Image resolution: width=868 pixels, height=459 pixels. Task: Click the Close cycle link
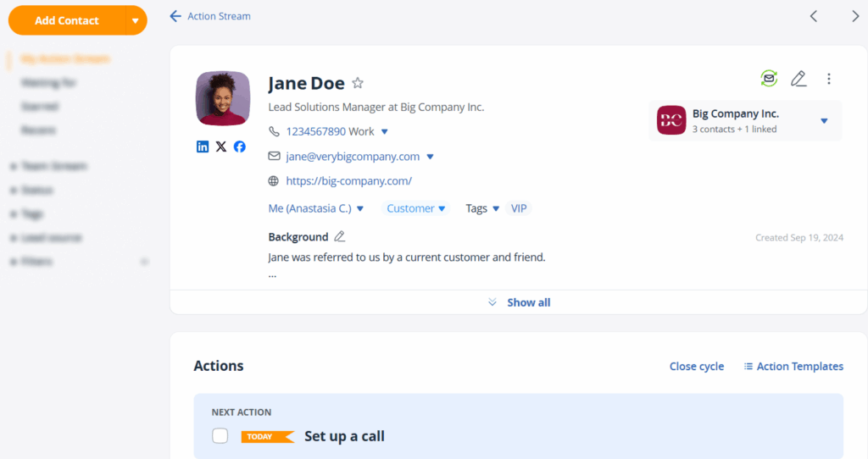[x=697, y=367]
